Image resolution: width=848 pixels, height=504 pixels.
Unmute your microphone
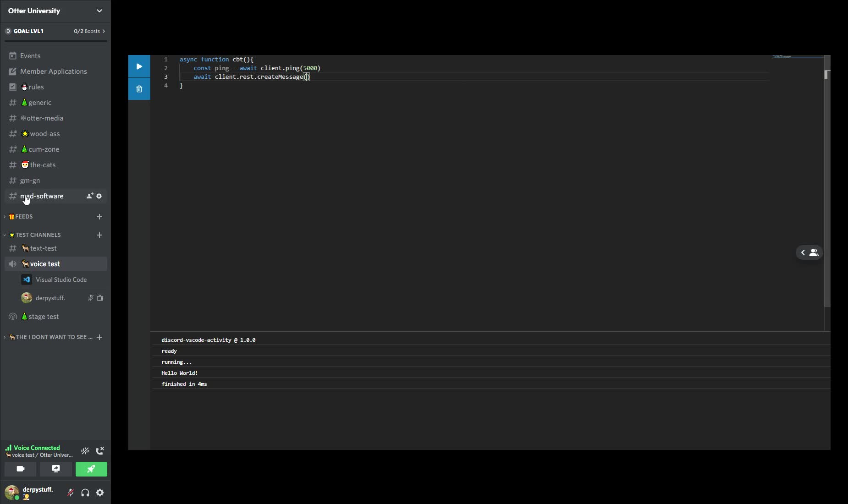70,493
